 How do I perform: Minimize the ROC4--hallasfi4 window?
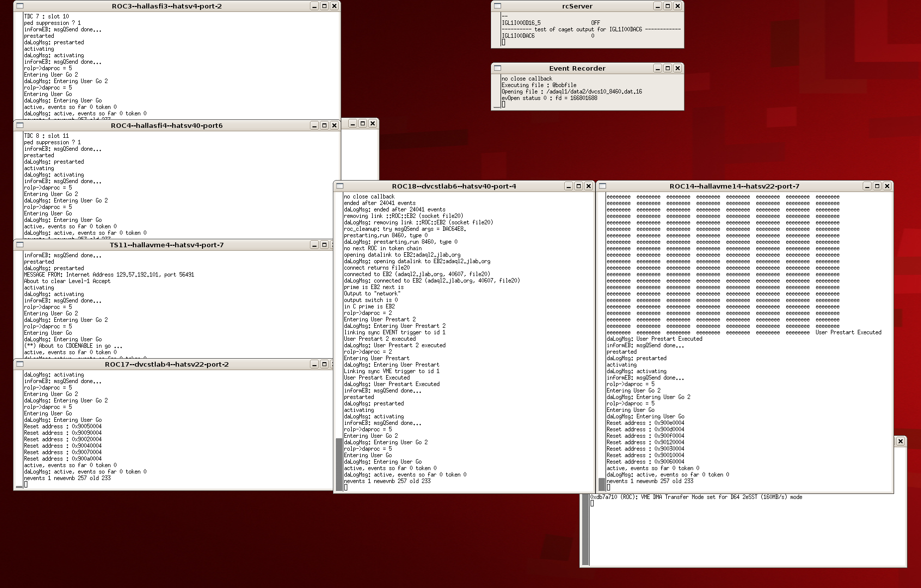click(x=314, y=125)
